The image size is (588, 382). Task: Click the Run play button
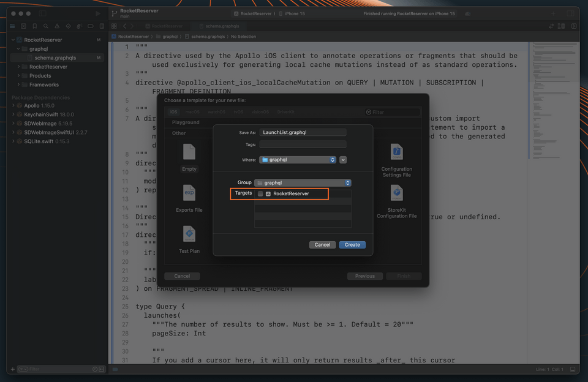click(98, 13)
